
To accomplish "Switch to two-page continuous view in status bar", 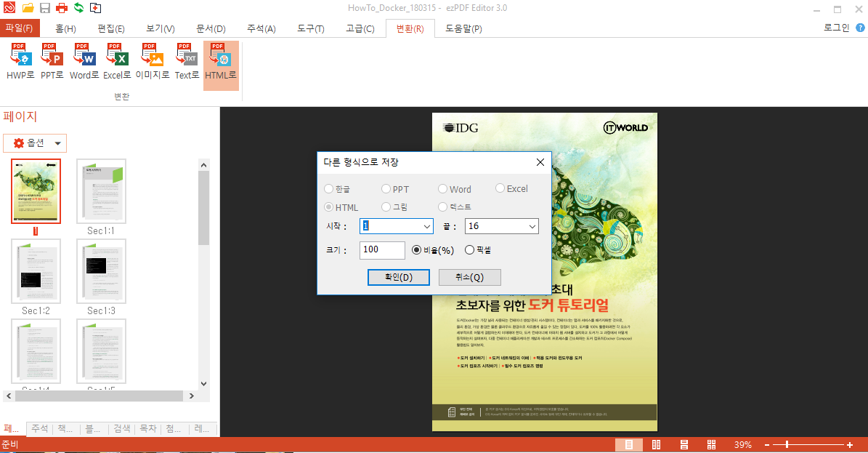I will 711,445.
